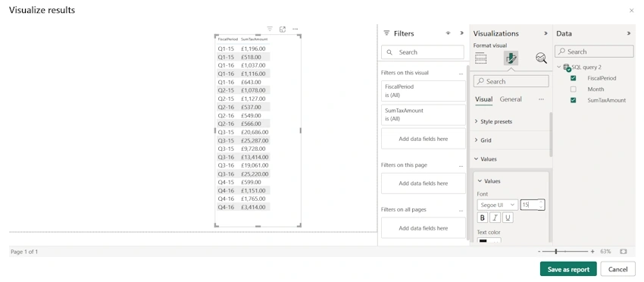
Task: Click the SumTaxAmount column header
Action: pyautogui.click(x=255, y=39)
